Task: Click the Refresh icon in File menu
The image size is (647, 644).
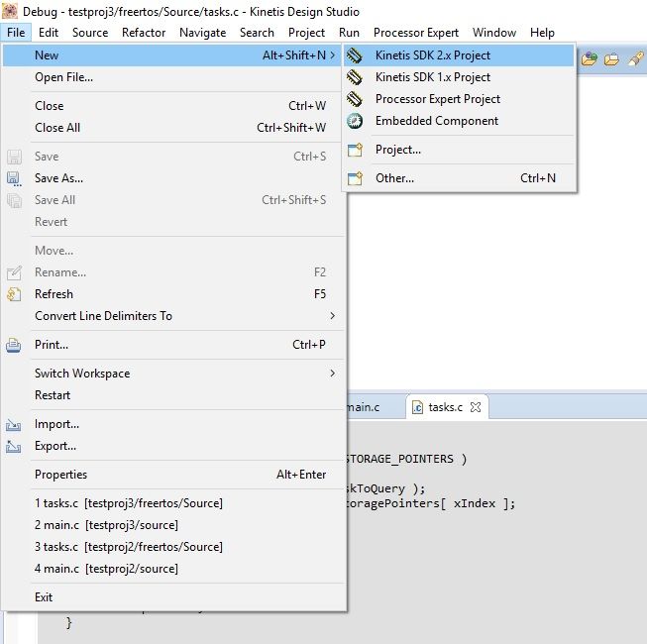Action: coord(14,294)
